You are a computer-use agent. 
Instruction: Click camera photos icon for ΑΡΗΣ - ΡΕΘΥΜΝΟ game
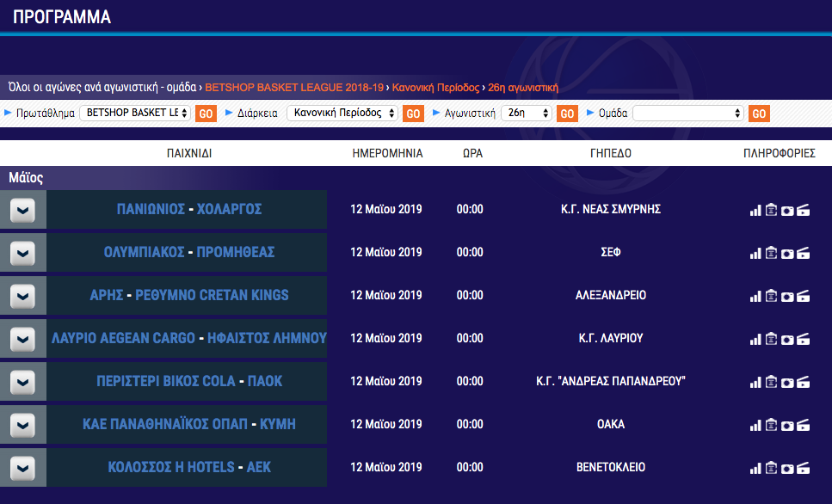click(x=787, y=296)
